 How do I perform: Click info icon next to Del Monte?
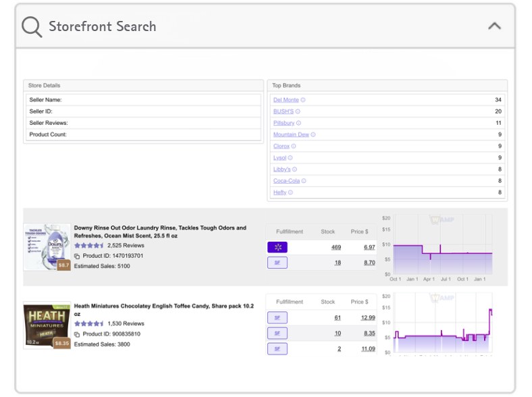pyautogui.click(x=303, y=100)
